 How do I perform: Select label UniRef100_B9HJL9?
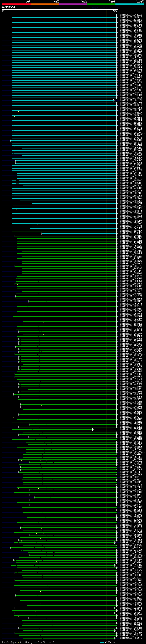tap(131, 75)
